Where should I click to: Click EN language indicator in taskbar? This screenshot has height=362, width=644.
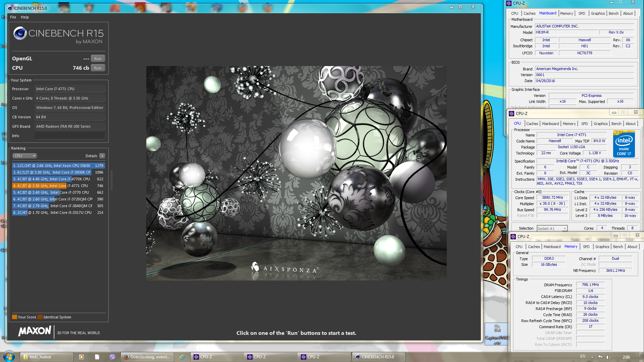(x=583, y=357)
